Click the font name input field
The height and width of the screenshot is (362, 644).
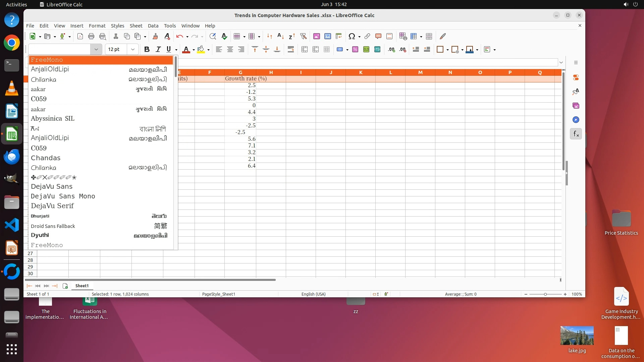pyautogui.click(x=59, y=50)
